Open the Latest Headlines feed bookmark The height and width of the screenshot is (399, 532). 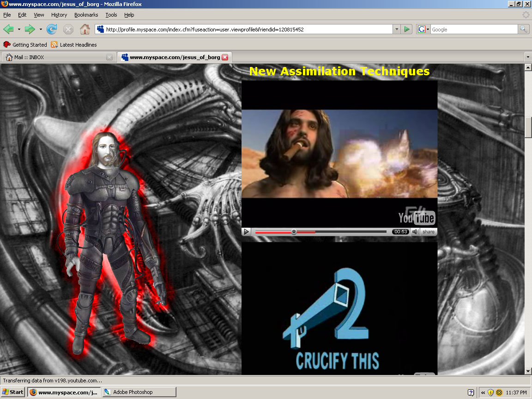(74, 44)
